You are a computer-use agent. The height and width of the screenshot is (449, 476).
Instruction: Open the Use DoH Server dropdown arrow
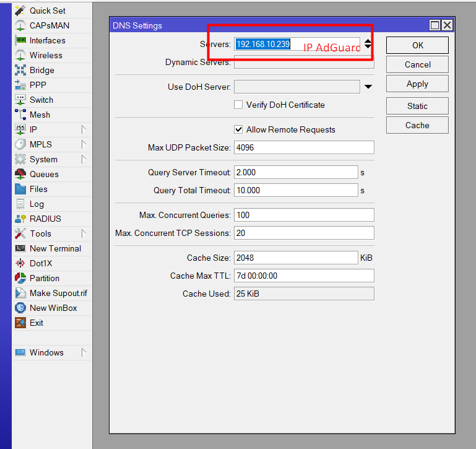click(x=368, y=87)
